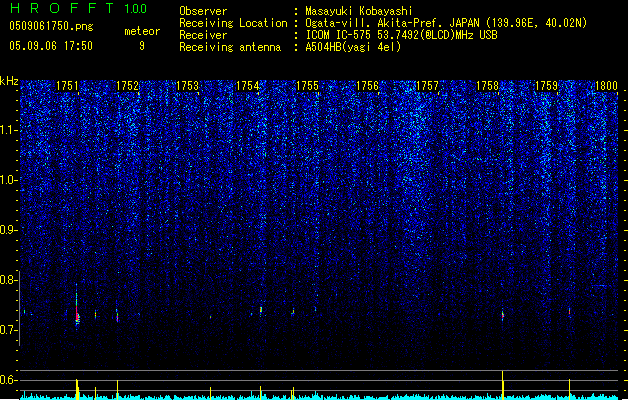Click the kHz axis unit label
629x400 pixels.
coord(9,81)
